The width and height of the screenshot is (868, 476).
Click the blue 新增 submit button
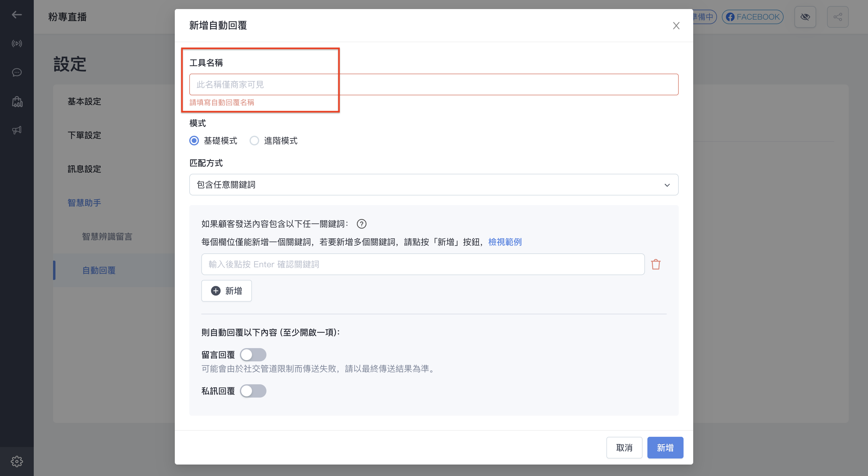(665, 448)
